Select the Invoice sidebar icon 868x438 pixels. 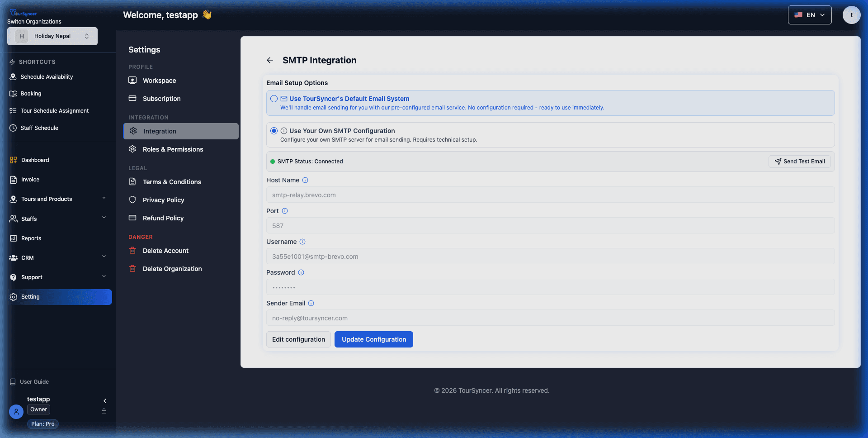pos(12,179)
